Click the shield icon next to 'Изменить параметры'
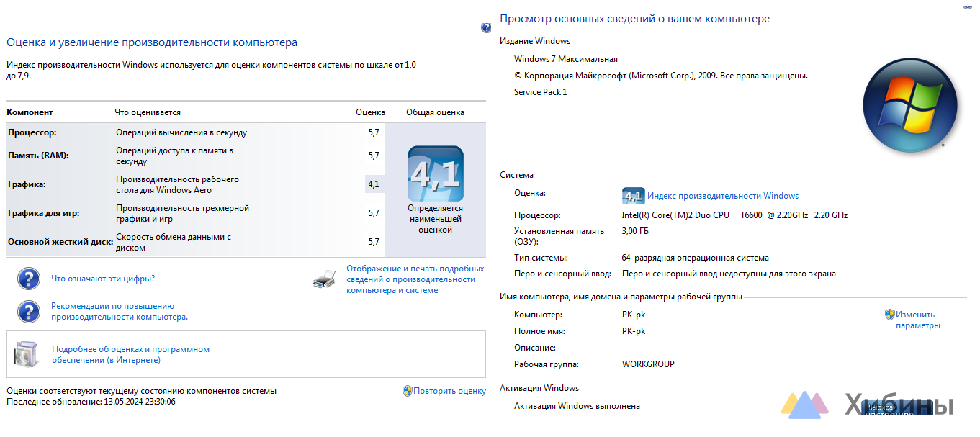 [x=889, y=315]
